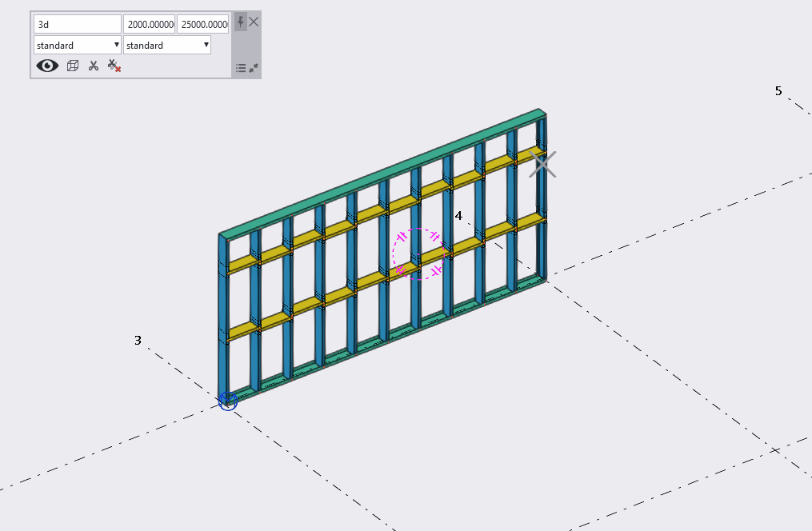
Task: Close the contextual toolbar
Action: [x=254, y=22]
